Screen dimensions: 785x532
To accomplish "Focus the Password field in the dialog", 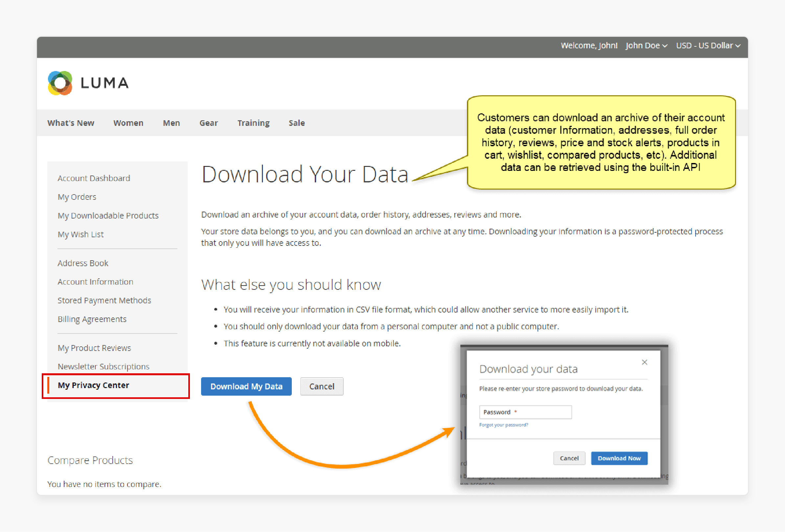I will point(526,412).
